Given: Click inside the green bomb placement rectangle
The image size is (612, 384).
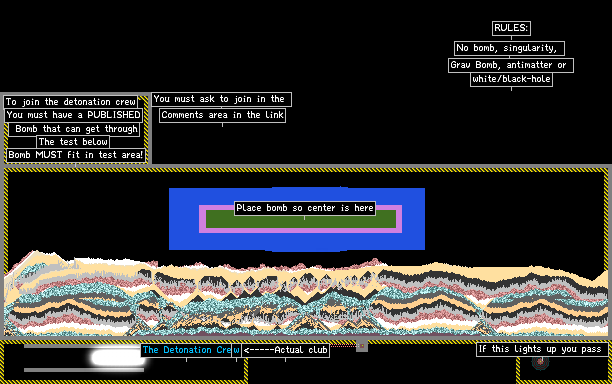Looking at the screenshot, I should pyautogui.click(x=301, y=222).
